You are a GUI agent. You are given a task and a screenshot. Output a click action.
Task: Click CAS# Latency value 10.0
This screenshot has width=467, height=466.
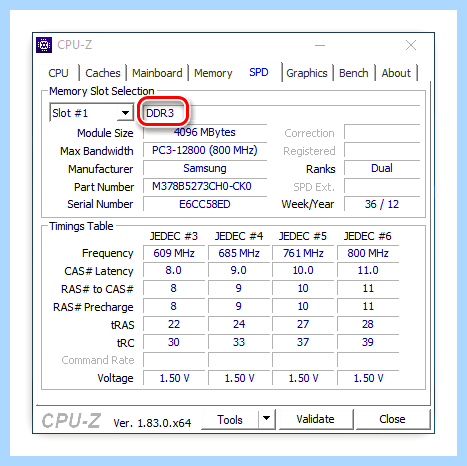[x=303, y=270]
